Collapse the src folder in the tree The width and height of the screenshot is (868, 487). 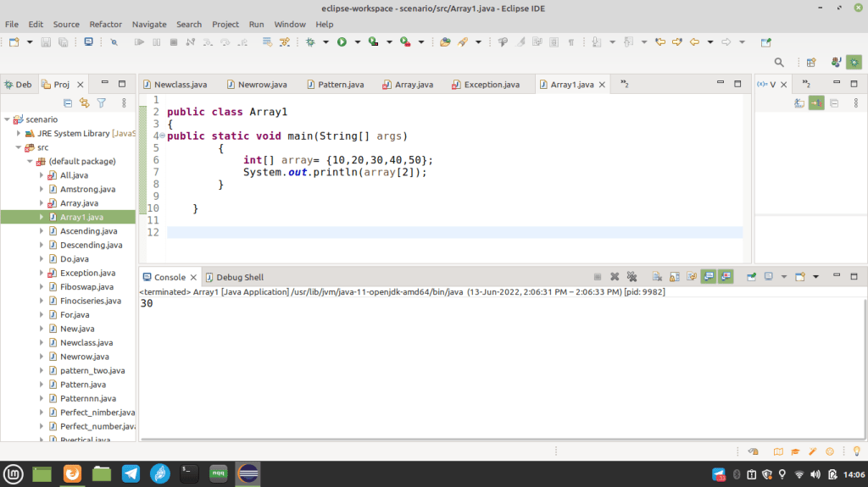[19, 147]
